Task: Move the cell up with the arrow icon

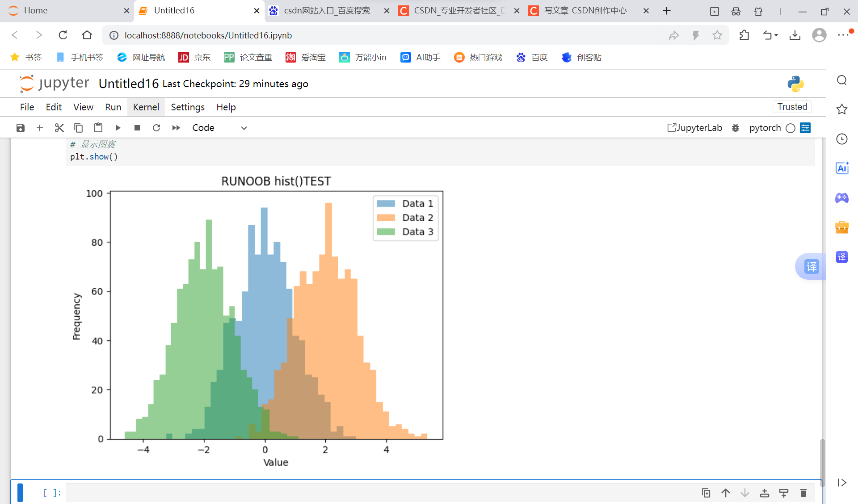Action: pyautogui.click(x=725, y=493)
